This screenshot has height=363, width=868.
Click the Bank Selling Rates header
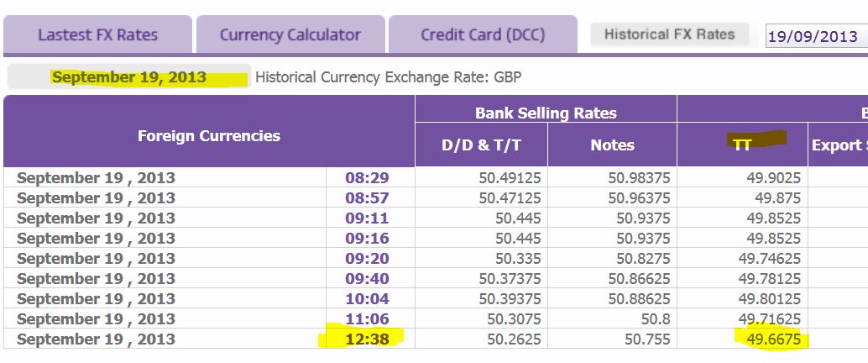pyautogui.click(x=546, y=113)
